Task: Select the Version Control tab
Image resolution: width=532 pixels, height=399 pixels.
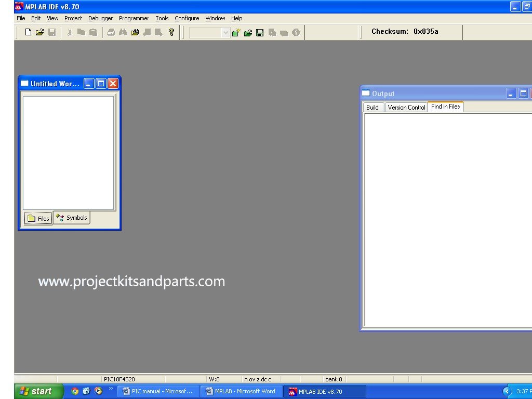Action: [x=406, y=108]
